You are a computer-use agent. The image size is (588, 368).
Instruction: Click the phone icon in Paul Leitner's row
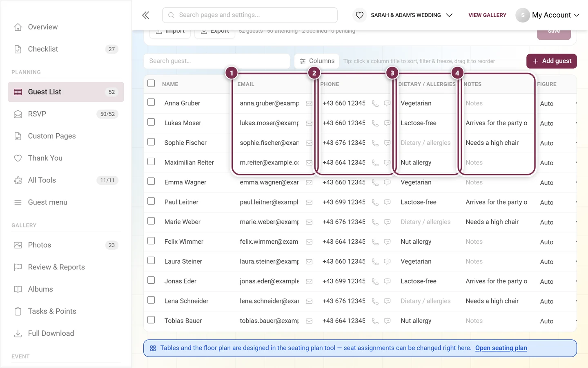pos(375,202)
